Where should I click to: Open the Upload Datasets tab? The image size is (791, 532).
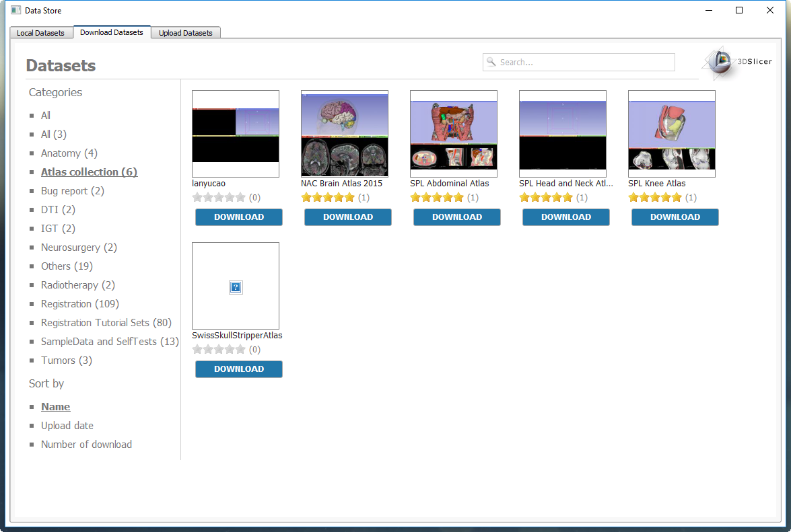(x=185, y=33)
